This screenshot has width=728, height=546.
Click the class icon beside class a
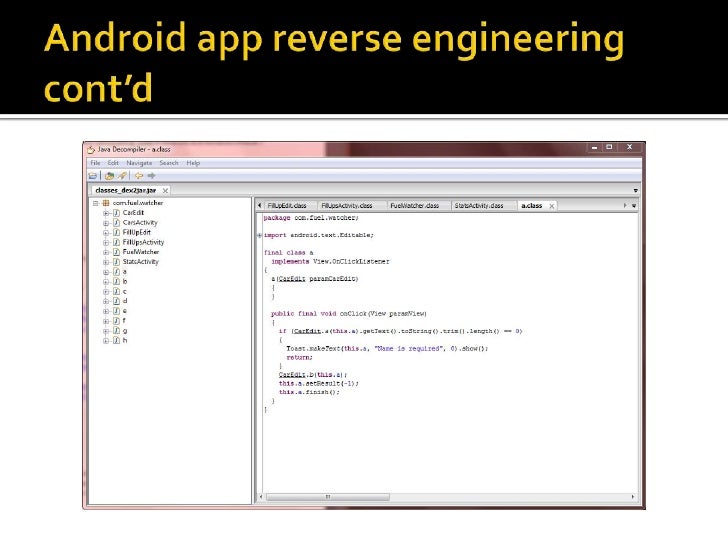click(x=117, y=272)
